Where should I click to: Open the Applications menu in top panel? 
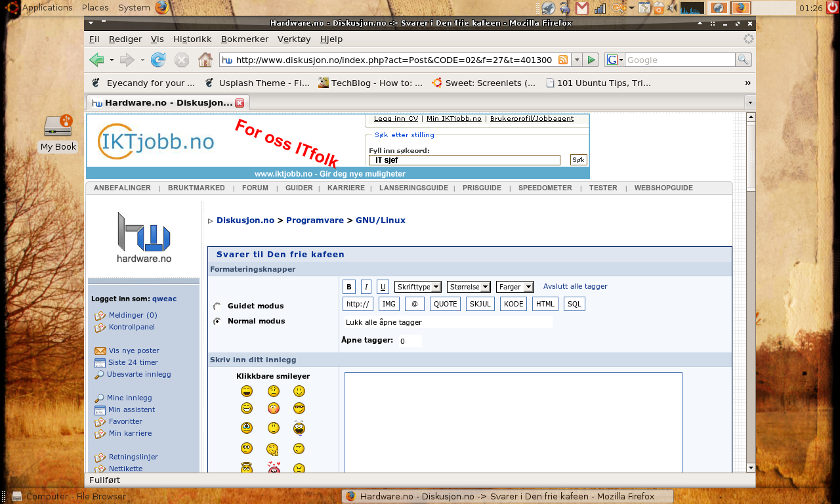tap(47, 8)
